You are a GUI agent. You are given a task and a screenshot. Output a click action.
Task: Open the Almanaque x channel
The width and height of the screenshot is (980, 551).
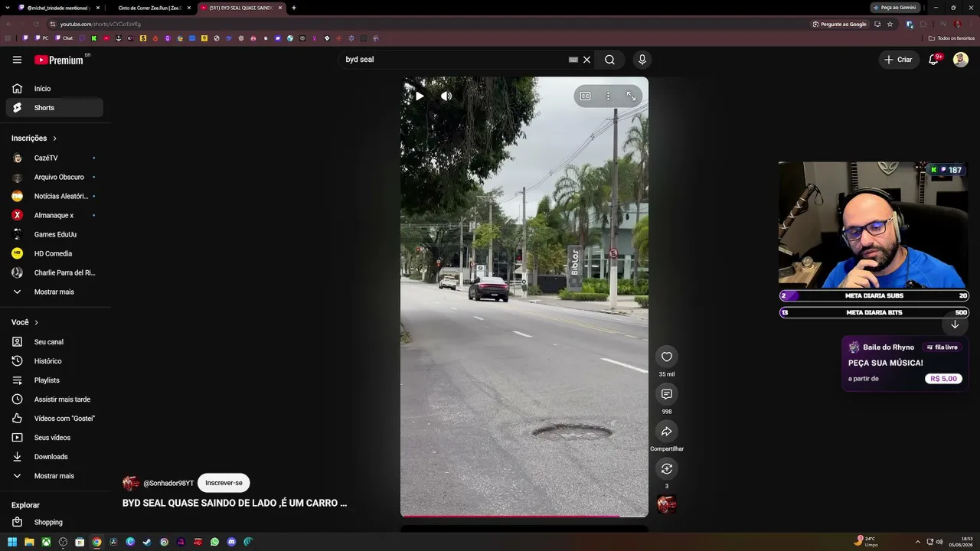(x=54, y=215)
